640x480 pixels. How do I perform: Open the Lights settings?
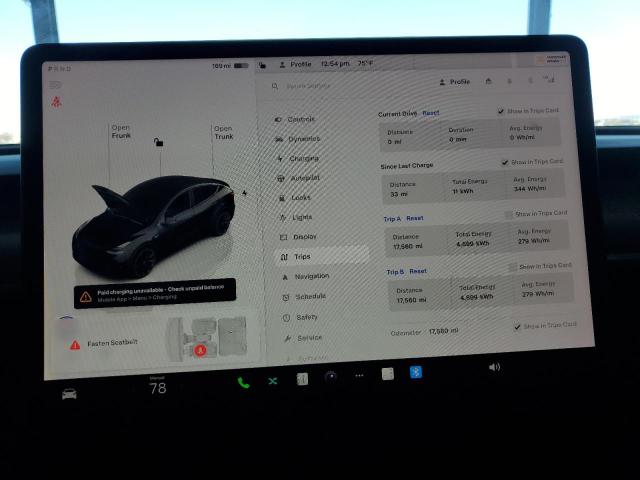pyautogui.click(x=296, y=217)
